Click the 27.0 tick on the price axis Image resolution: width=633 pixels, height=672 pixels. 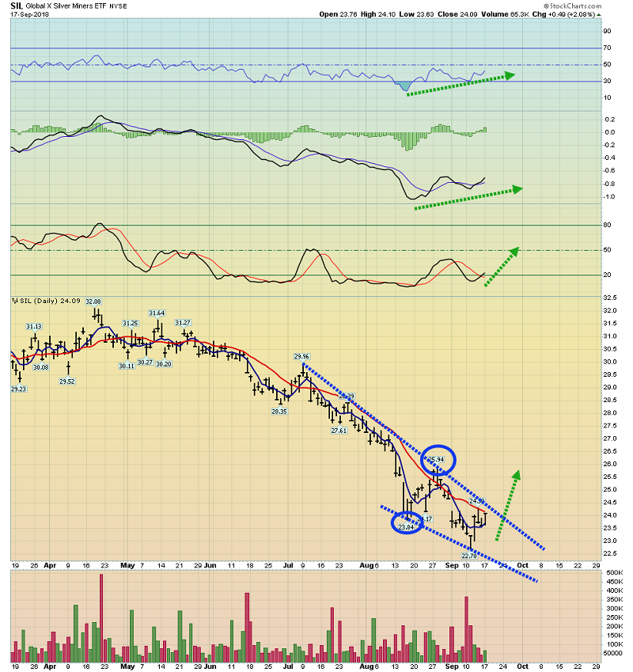610,439
